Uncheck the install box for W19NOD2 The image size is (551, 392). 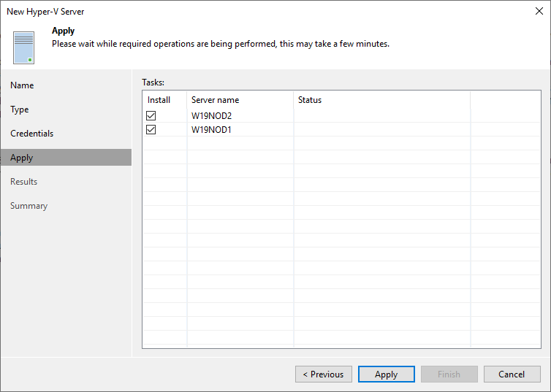pyautogui.click(x=151, y=115)
